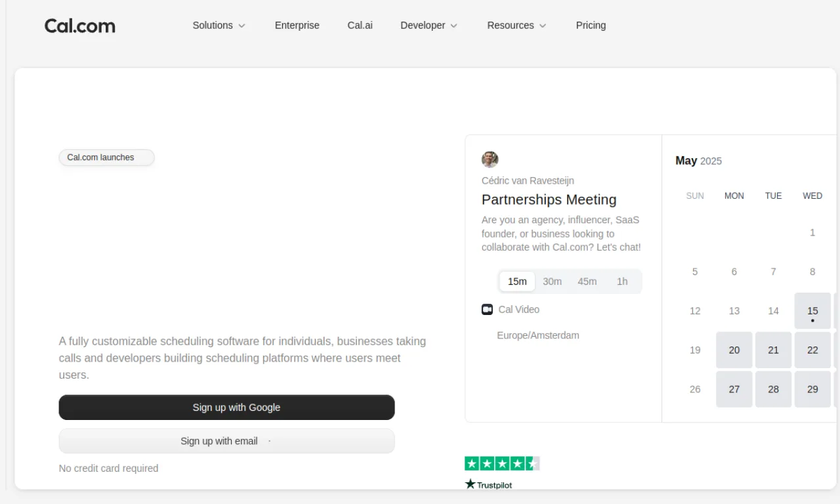Choose May 28 on the calendar
This screenshot has height=504, width=840.
click(773, 389)
